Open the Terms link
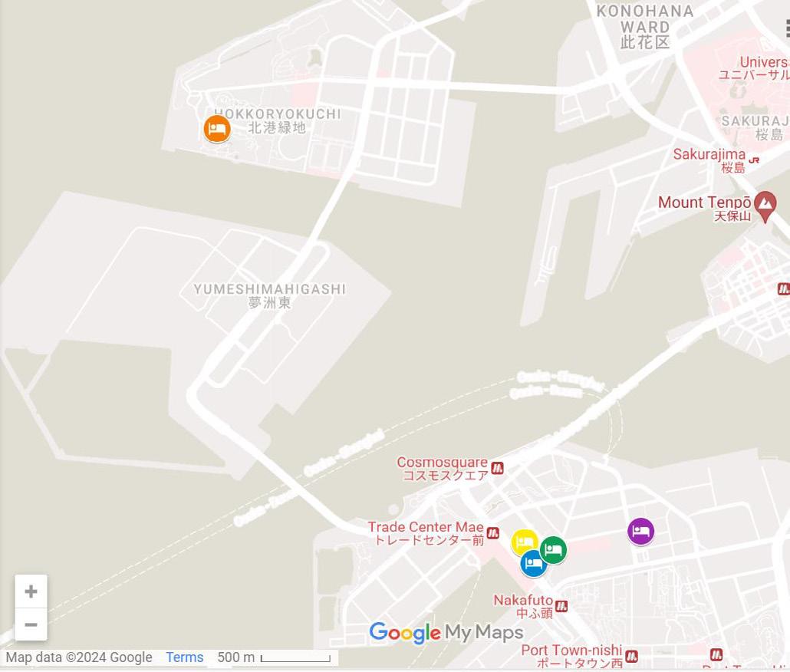The width and height of the screenshot is (790, 672). pos(184,657)
